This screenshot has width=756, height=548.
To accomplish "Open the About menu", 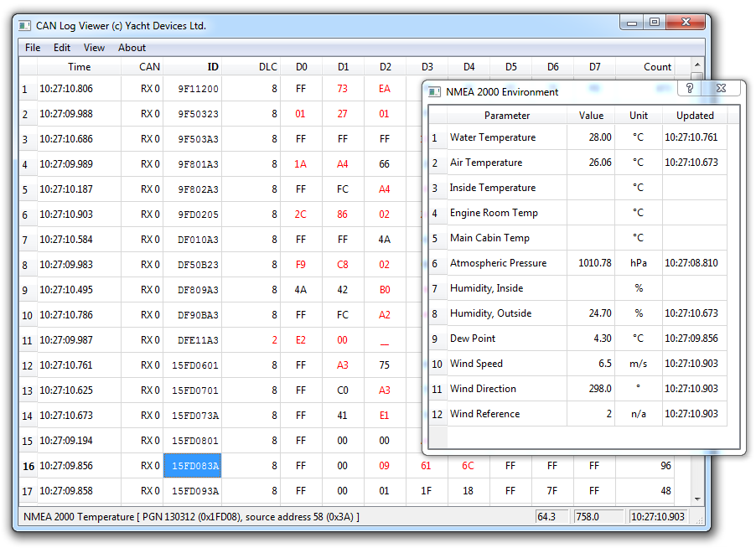I will [x=132, y=48].
